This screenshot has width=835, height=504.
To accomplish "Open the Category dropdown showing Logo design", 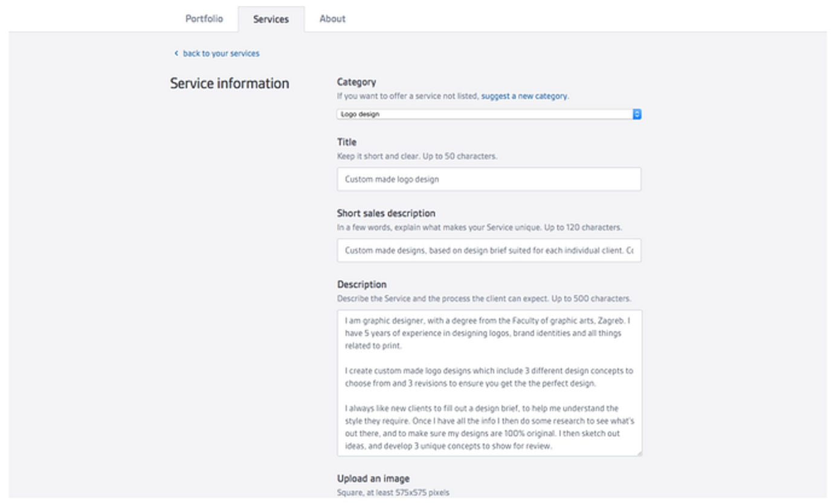I will click(x=483, y=114).
